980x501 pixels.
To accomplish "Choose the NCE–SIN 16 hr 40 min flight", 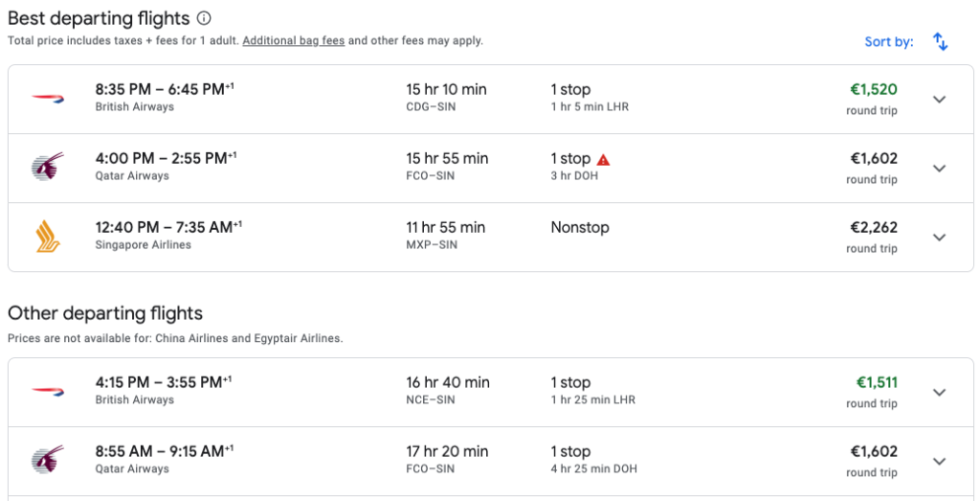I will pos(491,392).
